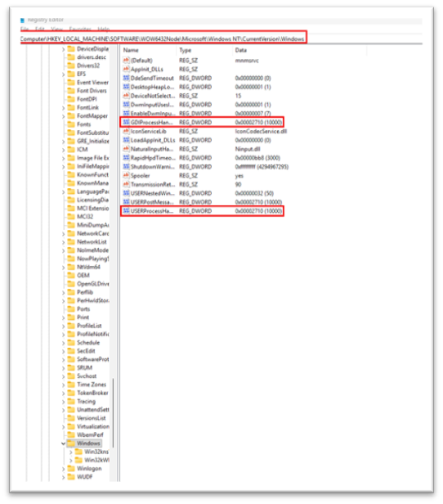Click the Fonts folder icon
The image size is (443, 504).
pos(71,124)
